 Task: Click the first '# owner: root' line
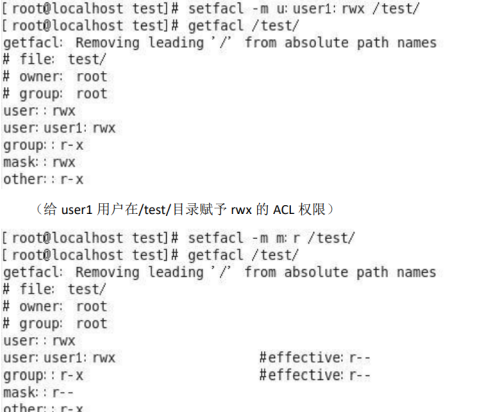pyautogui.click(x=55, y=77)
